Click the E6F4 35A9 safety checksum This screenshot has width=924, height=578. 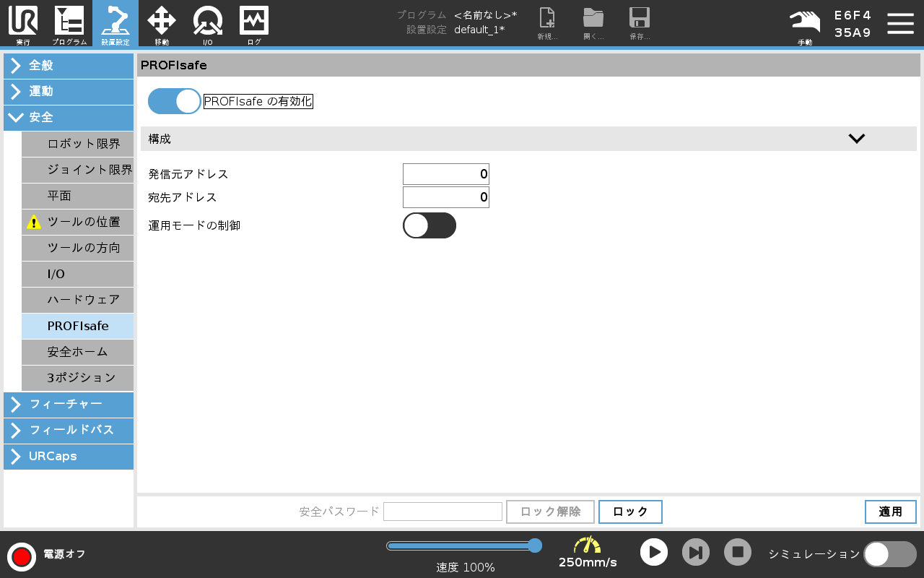click(853, 24)
